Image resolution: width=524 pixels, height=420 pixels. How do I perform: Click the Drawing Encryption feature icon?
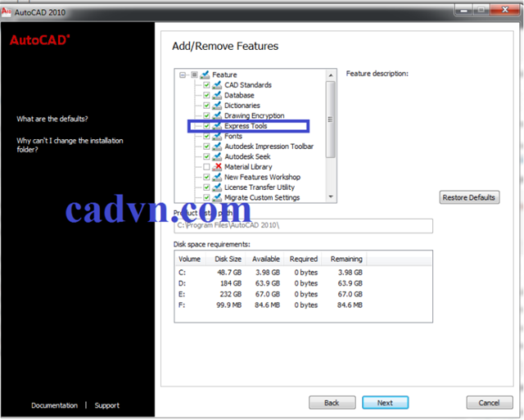point(217,115)
